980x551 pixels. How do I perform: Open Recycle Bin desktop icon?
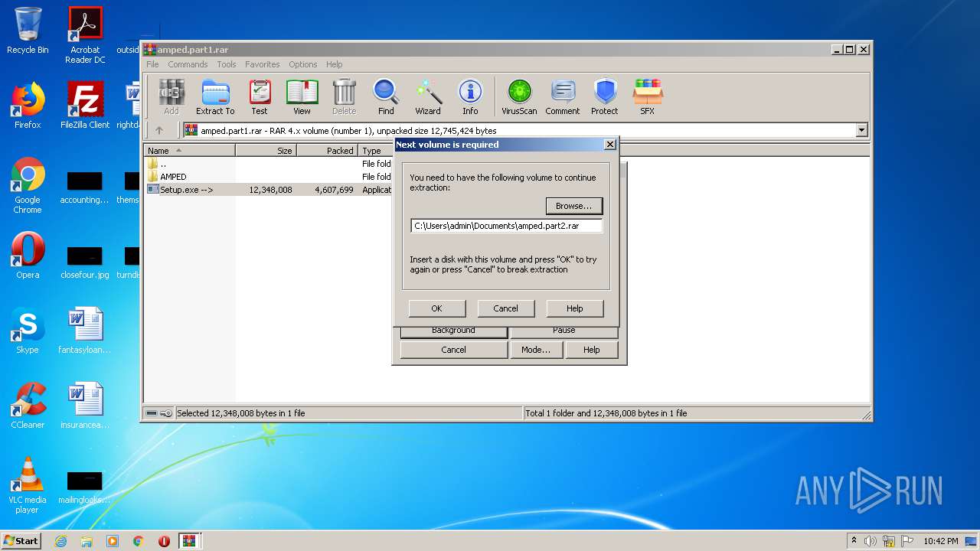[28, 31]
